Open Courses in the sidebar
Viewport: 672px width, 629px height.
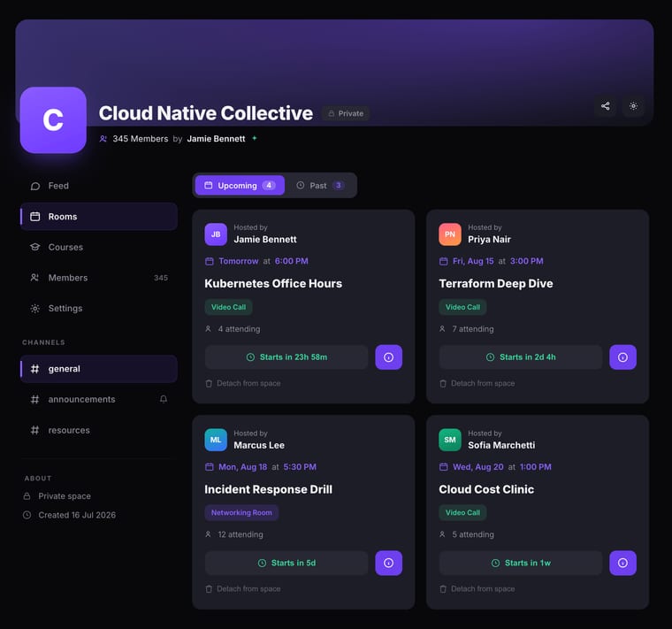pyautogui.click(x=99, y=247)
